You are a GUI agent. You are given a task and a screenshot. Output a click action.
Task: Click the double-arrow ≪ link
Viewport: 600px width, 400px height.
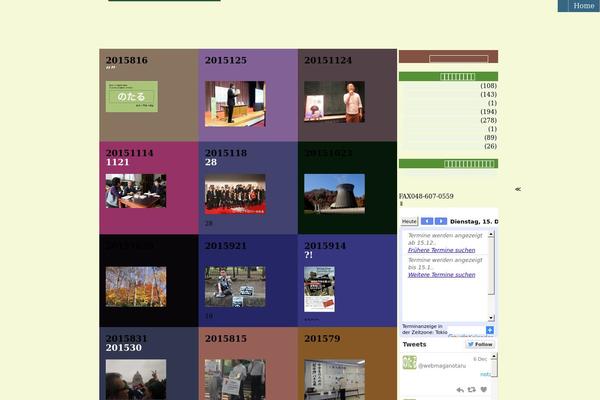[518, 189]
